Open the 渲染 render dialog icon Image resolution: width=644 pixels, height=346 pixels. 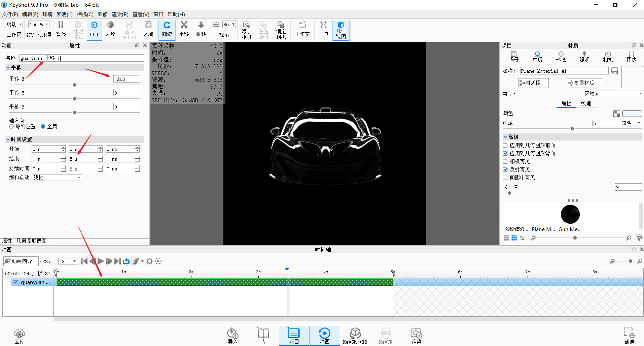pos(416,335)
